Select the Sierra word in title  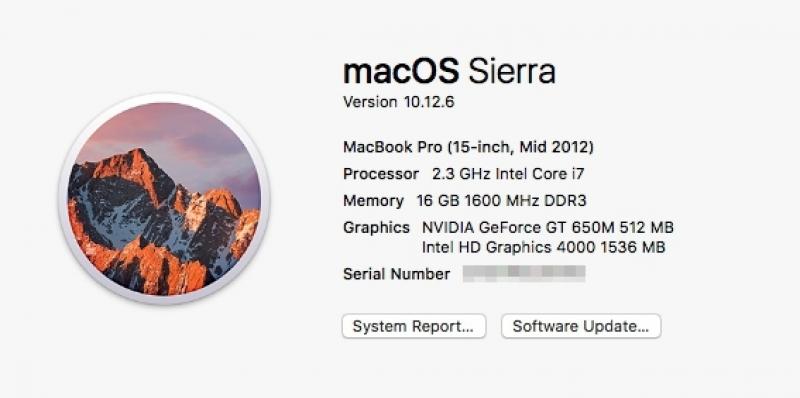512,71
